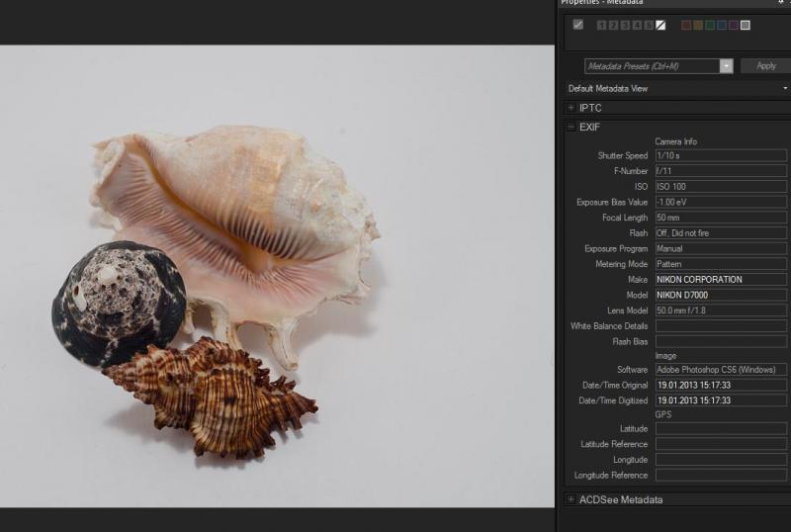Click the Apply button
791x532 pixels.
765,66
